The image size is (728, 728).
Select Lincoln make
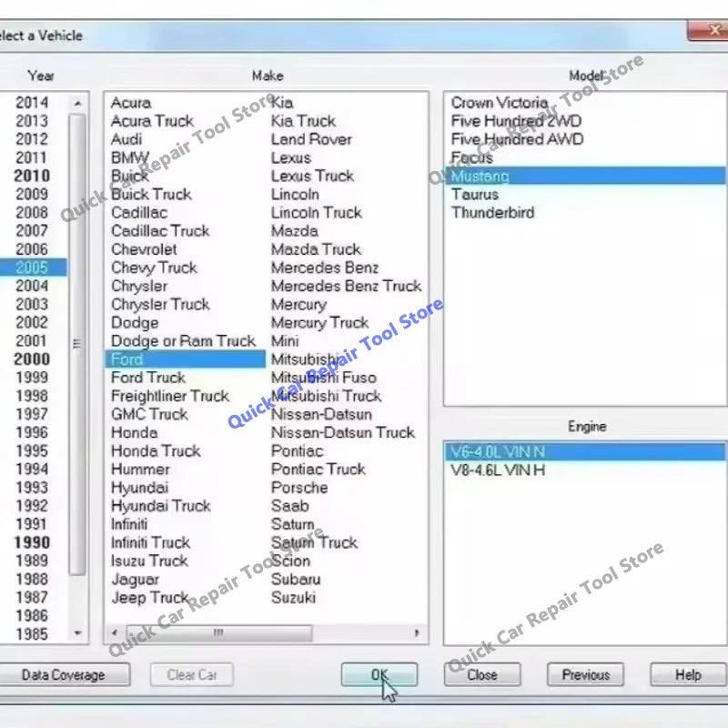coord(295,194)
